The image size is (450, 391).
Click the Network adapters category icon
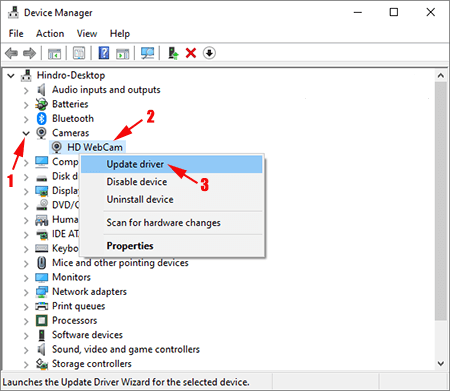coord(42,292)
